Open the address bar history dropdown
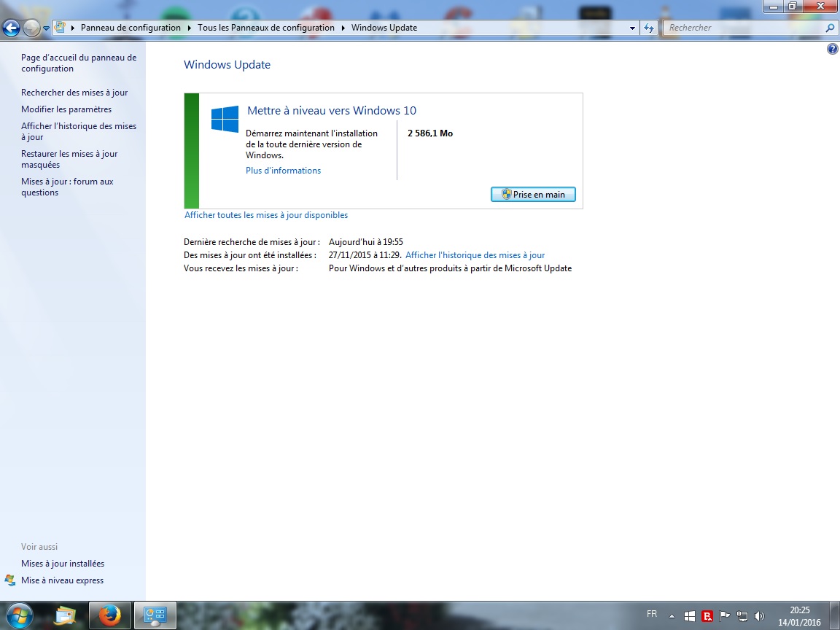This screenshot has width=840, height=630. [x=632, y=28]
